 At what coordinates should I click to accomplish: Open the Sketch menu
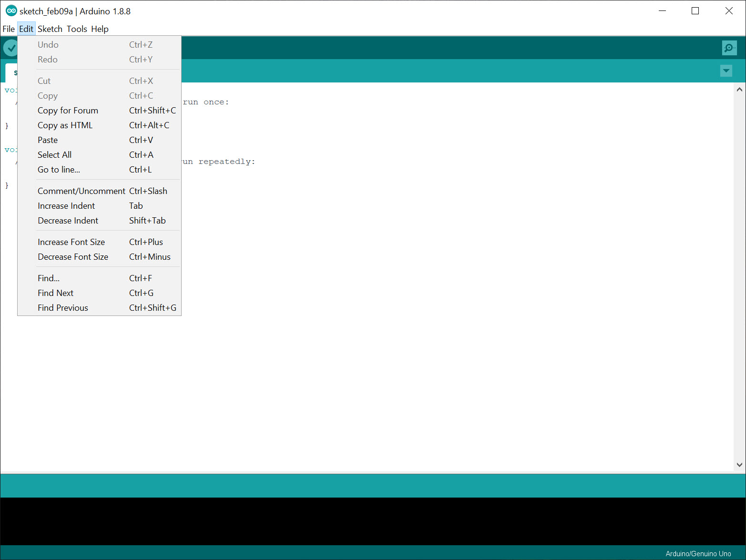tap(50, 29)
